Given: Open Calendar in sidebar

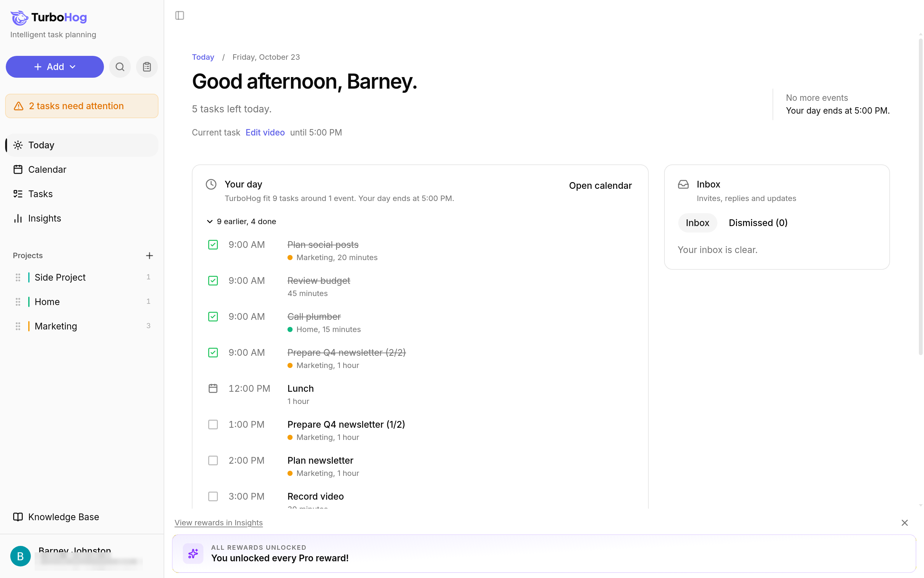Looking at the screenshot, I should coord(82,169).
